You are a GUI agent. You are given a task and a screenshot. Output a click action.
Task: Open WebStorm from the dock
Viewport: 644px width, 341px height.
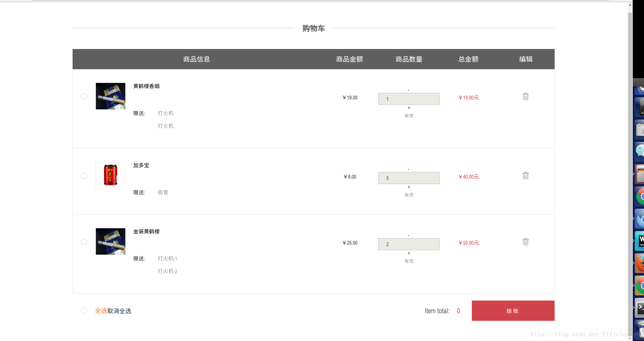(640, 241)
